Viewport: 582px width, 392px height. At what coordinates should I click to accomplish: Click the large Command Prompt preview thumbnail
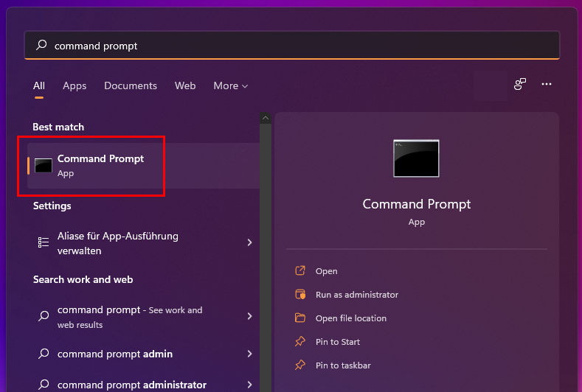pyautogui.click(x=416, y=158)
